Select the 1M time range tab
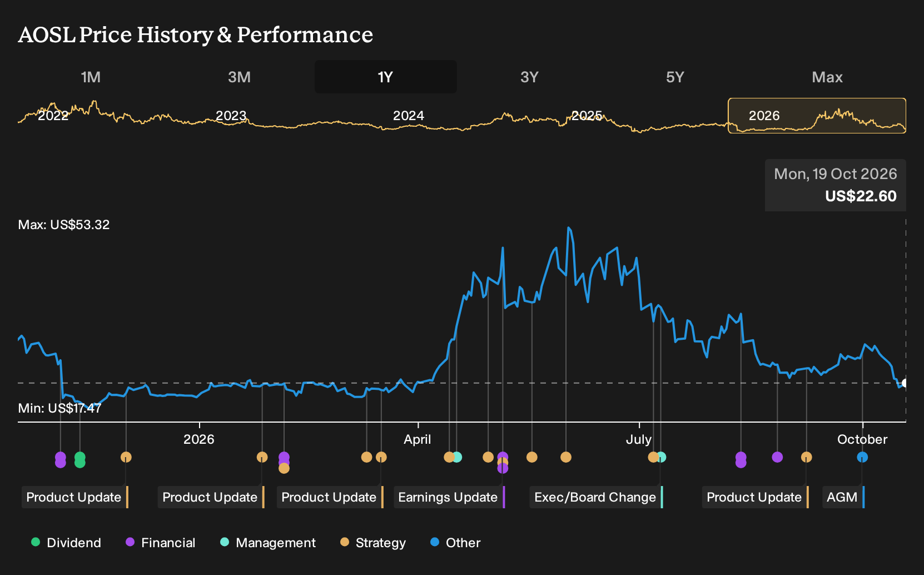 pos(91,77)
